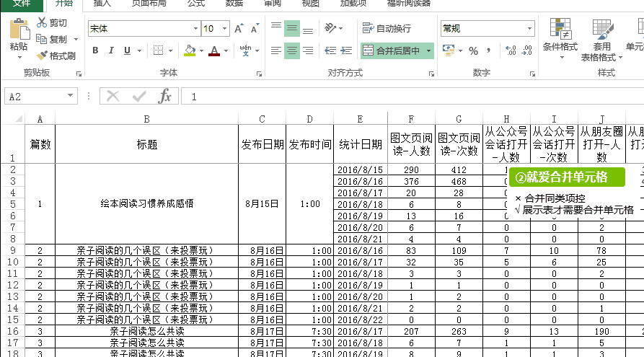Click the Align Right icon

(x=309, y=50)
